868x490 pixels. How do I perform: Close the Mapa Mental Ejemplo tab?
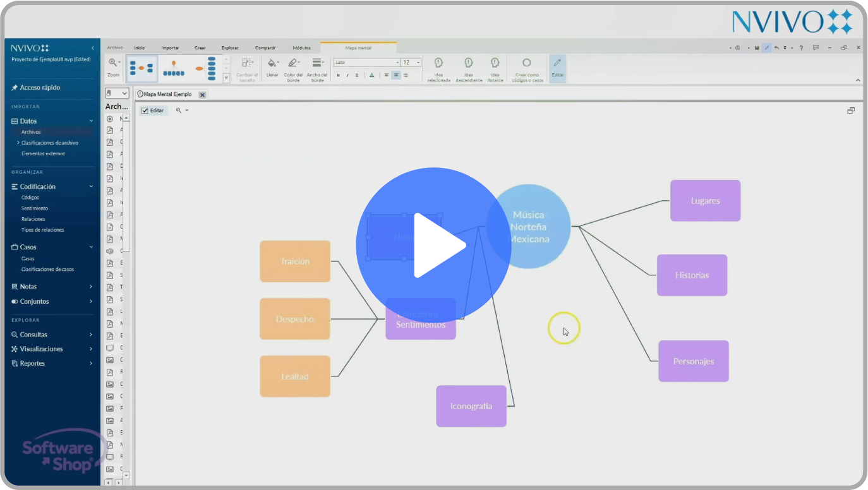pyautogui.click(x=202, y=95)
